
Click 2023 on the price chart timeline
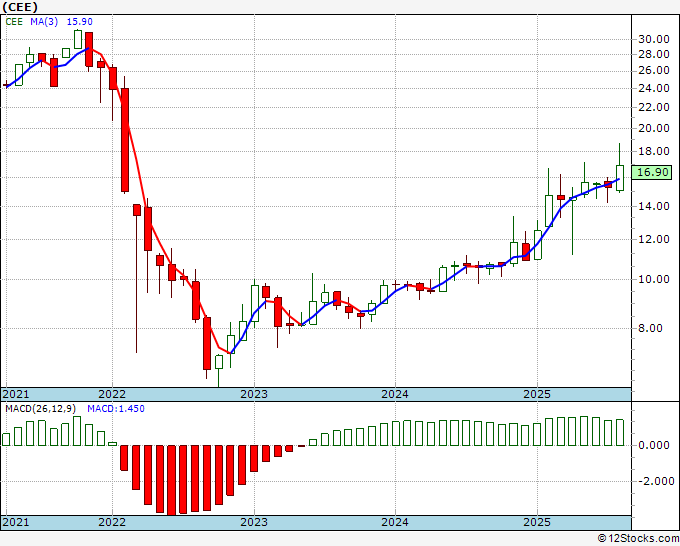tap(254, 394)
